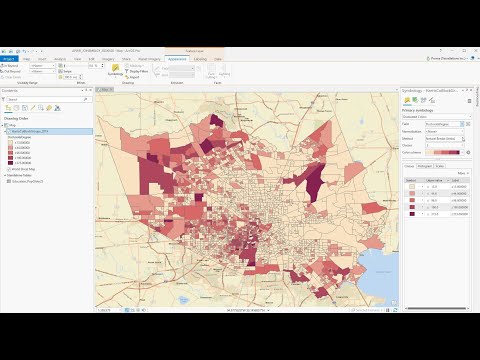
Task: Select List By Perspective Imagery icon
Action: [57, 108]
